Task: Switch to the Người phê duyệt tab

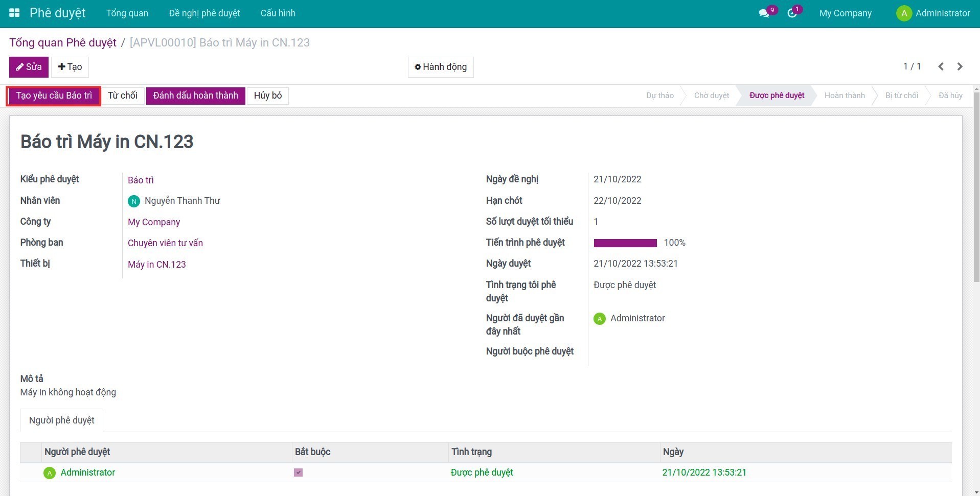Action: tap(61, 420)
